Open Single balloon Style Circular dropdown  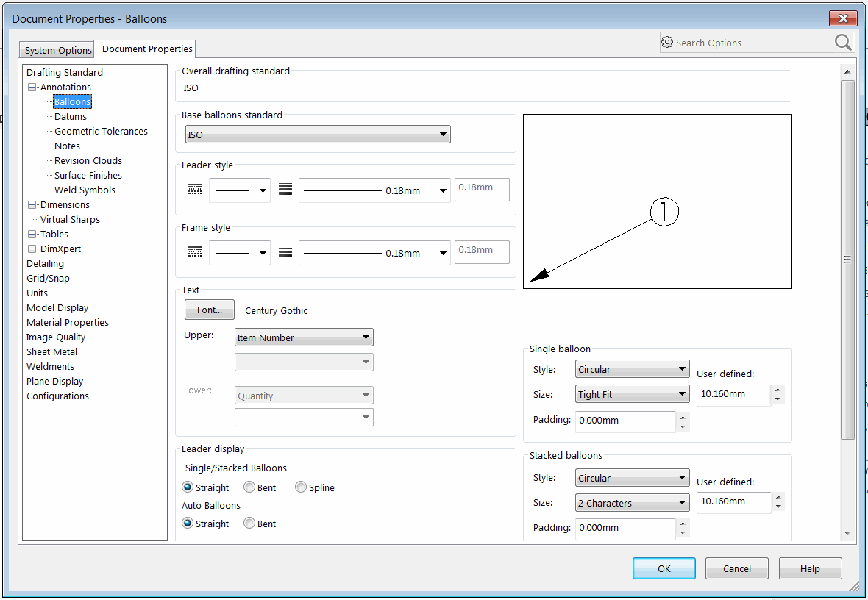point(632,369)
